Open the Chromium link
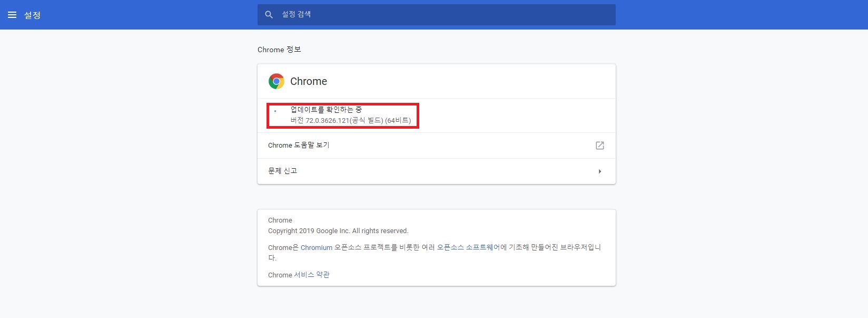Viewport: 868px width, 318px height. (x=317, y=247)
